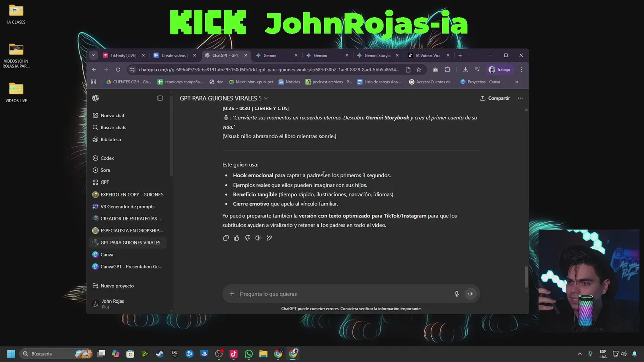Open the apps grid in bookmarks bar
Viewport: 644px width, 362px height.
click(93, 82)
